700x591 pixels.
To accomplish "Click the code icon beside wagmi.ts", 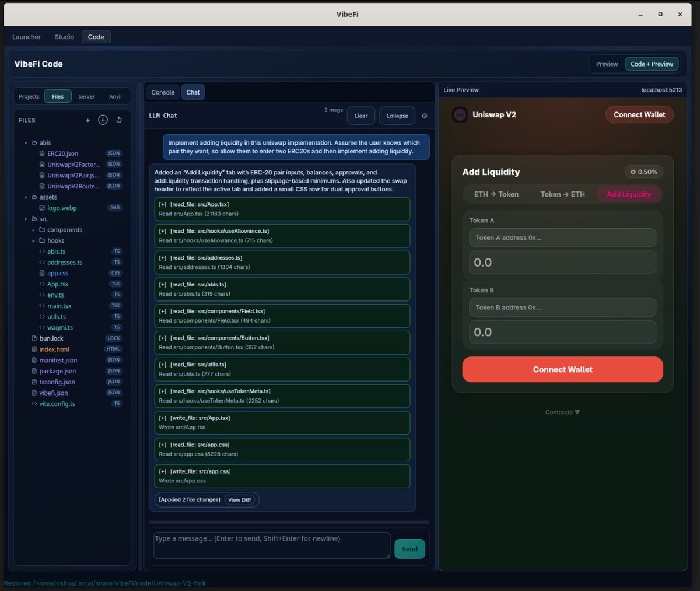I will coord(42,327).
